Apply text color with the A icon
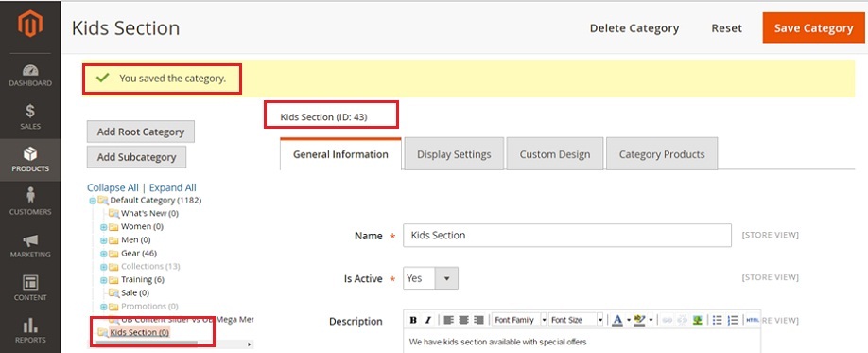 click(x=617, y=320)
